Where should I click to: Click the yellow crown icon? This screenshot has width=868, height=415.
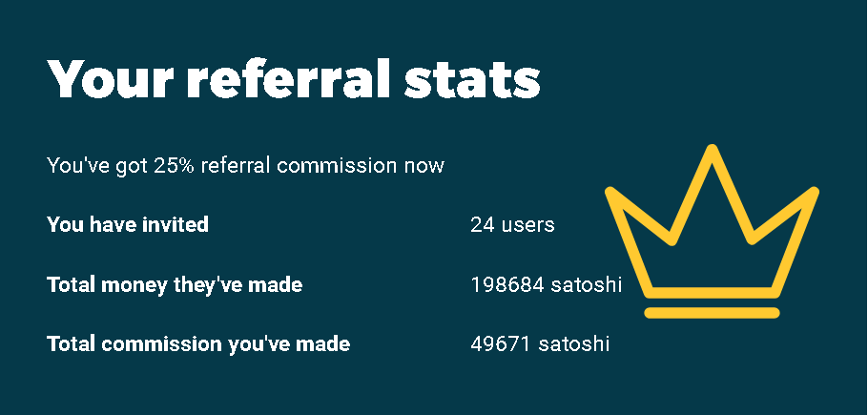tap(712, 231)
